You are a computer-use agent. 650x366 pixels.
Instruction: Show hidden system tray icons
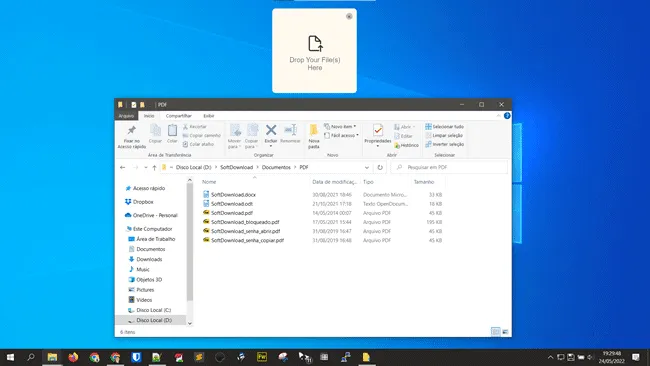pyautogui.click(x=550, y=357)
